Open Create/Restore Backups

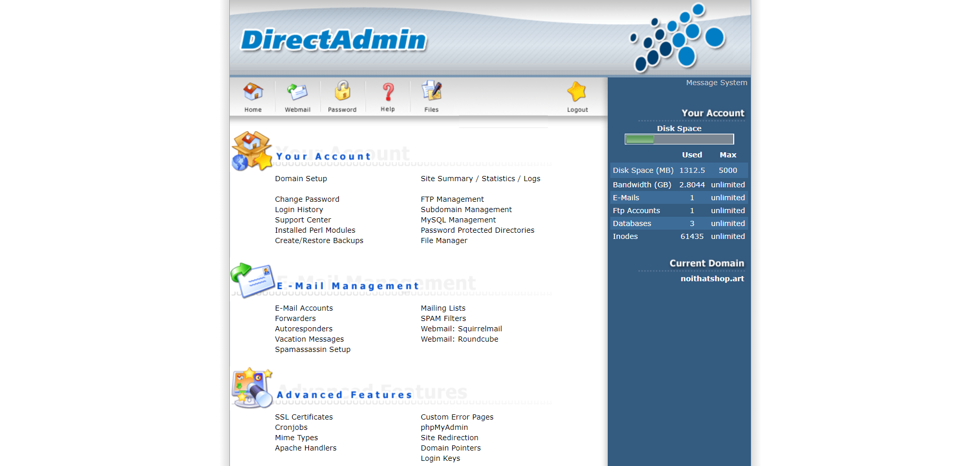(319, 240)
